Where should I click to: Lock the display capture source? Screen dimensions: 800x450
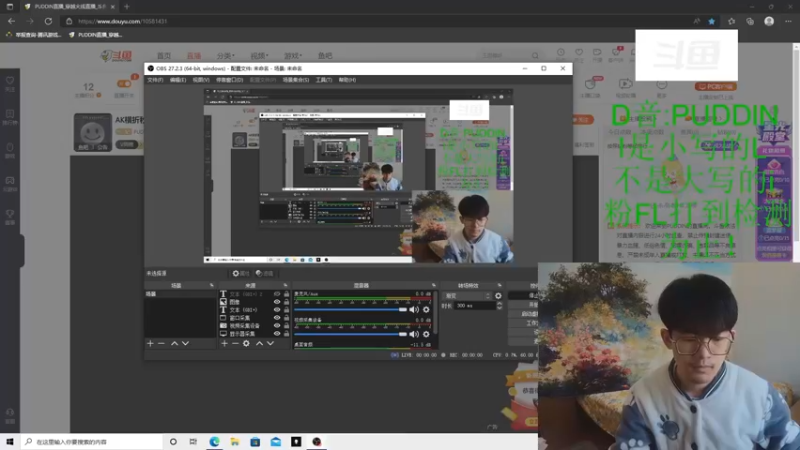point(286,334)
